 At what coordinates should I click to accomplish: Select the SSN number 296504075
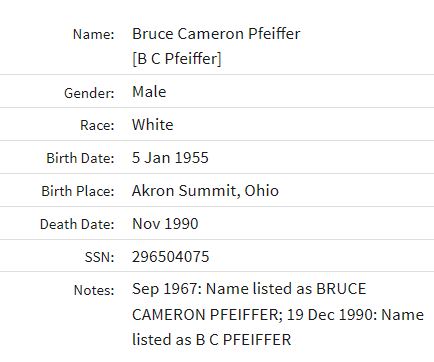point(170,257)
